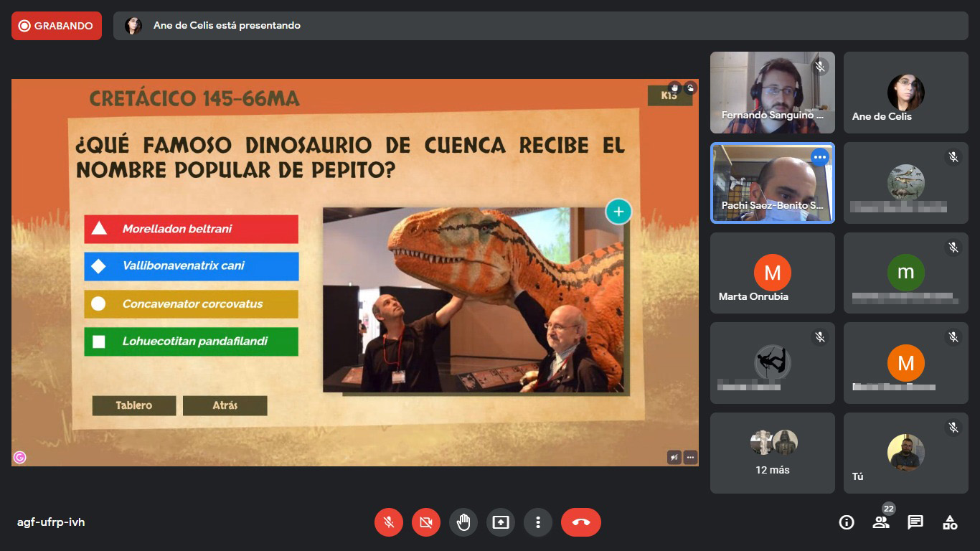Click the teal plus icon on the dinosaur image
The image size is (980, 551).
618,212
